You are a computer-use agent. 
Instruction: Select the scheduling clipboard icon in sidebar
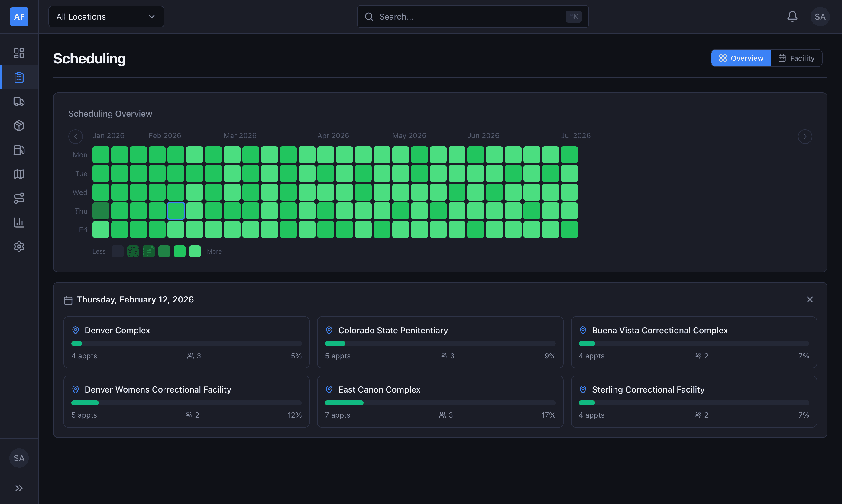pos(19,77)
